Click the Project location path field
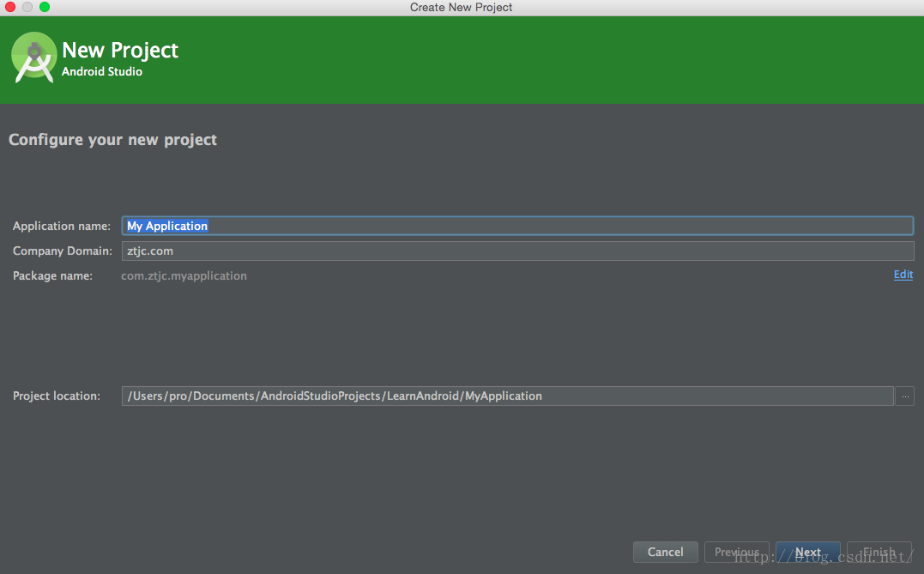Screen dimensions: 924x574 506,396
